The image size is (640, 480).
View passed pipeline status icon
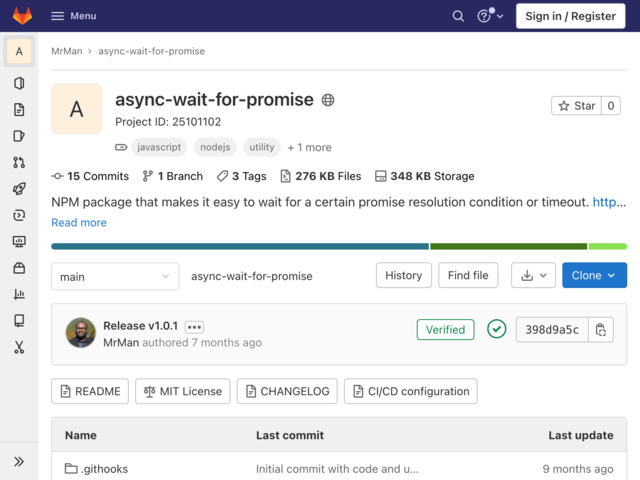click(496, 329)
